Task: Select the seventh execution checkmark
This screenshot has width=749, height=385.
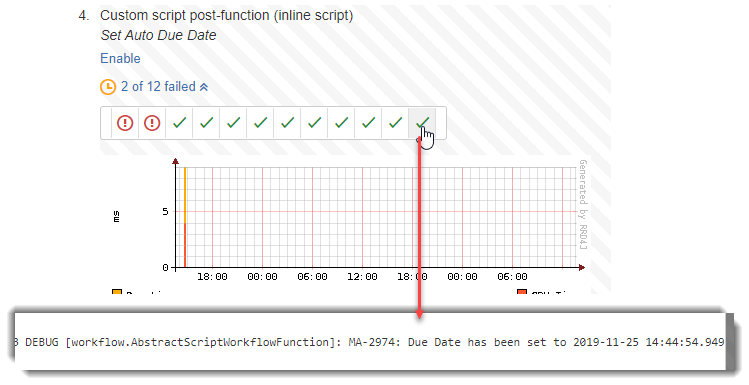Action: point(287,123)
